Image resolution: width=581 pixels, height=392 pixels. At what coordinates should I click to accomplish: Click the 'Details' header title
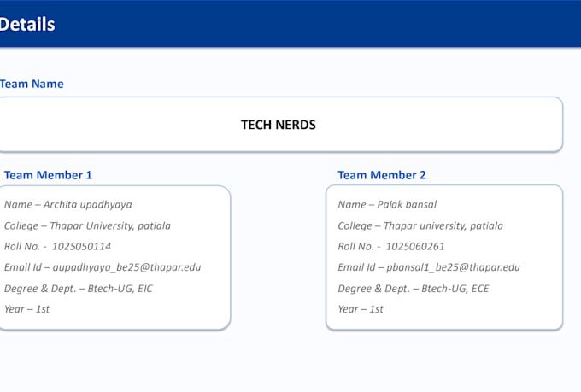point(27,25)
